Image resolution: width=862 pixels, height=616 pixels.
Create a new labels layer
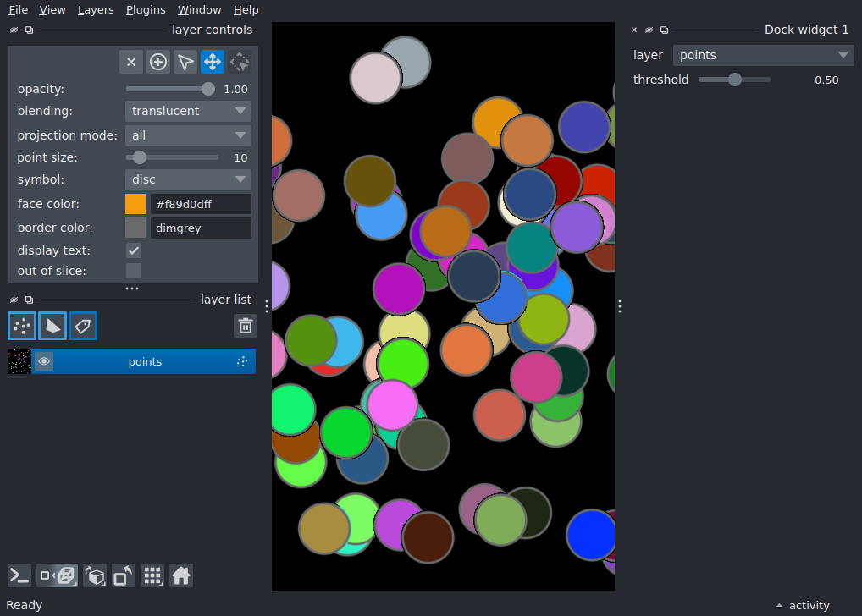83,326
